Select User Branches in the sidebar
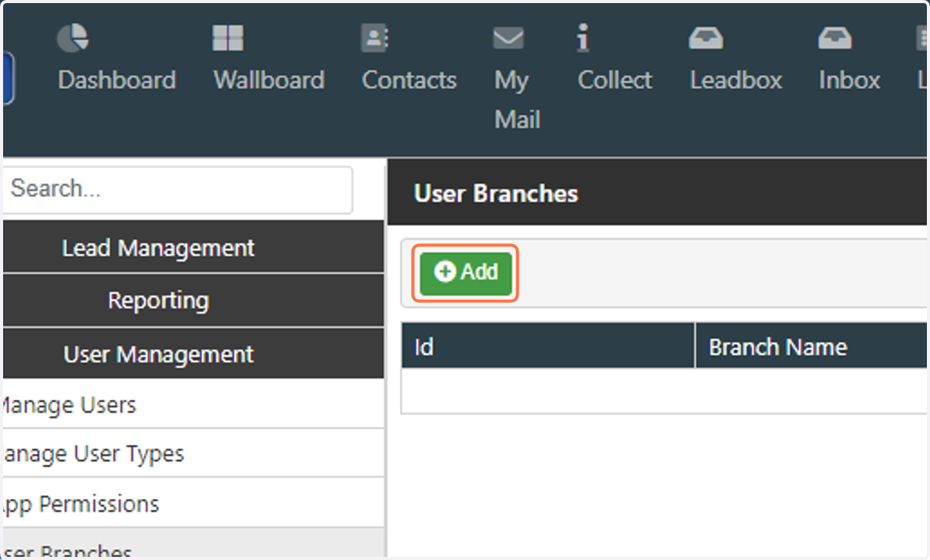Screen dimensions: 930x560 click(193, 545)
